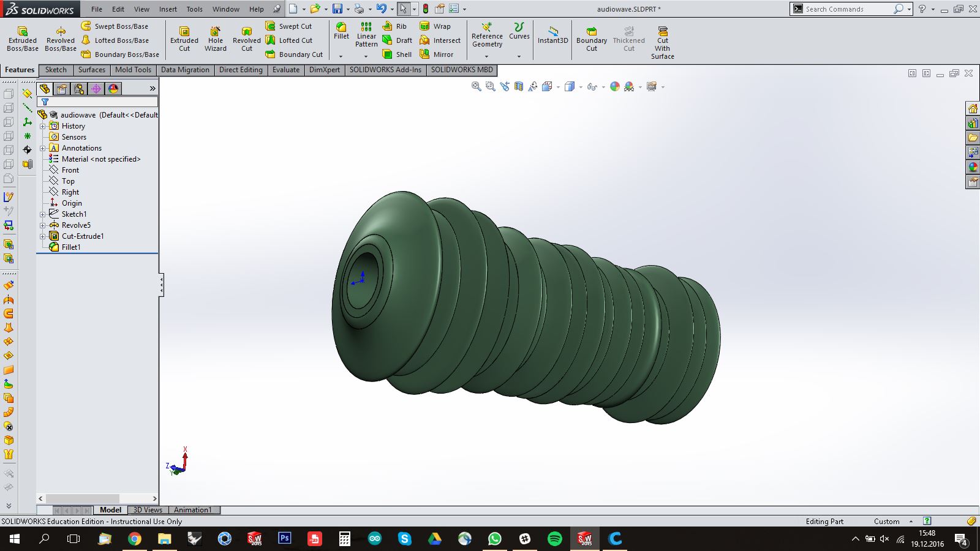Click the Shell tool
The image size is (980, 551).
pos(397,54)
